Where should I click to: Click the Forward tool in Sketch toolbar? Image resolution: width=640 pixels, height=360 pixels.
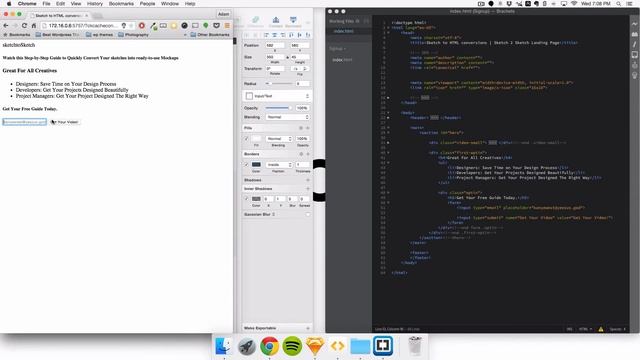(x=276, y=22)
